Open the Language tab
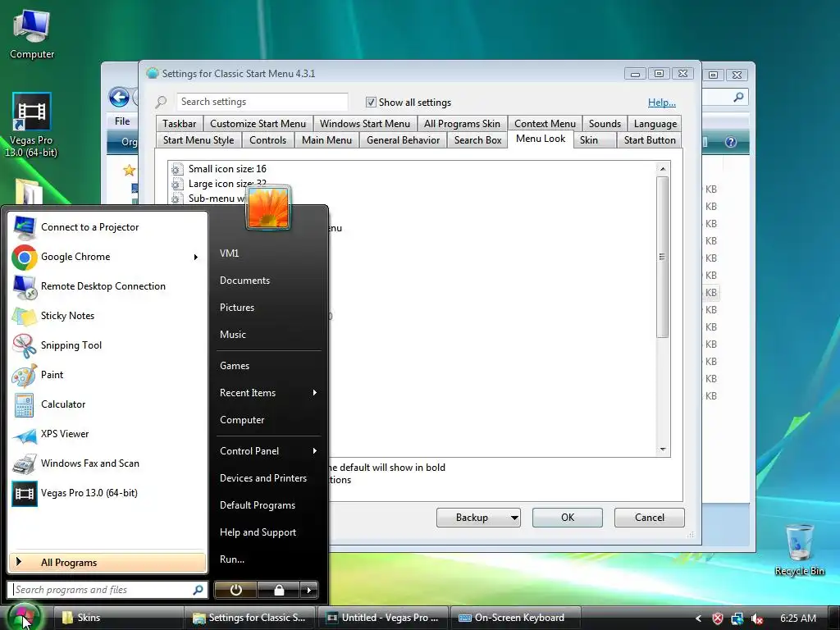 coord(655,124)
